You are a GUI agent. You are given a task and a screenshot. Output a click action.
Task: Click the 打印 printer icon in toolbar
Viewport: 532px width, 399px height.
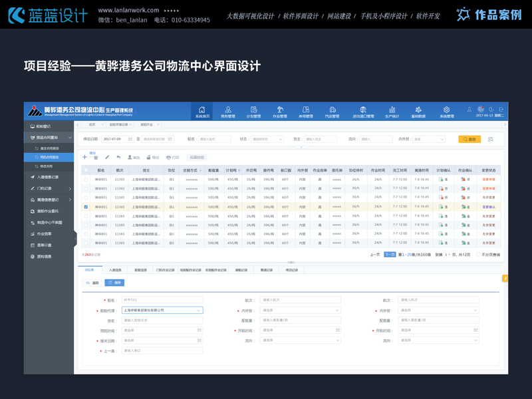pos(171,157)
